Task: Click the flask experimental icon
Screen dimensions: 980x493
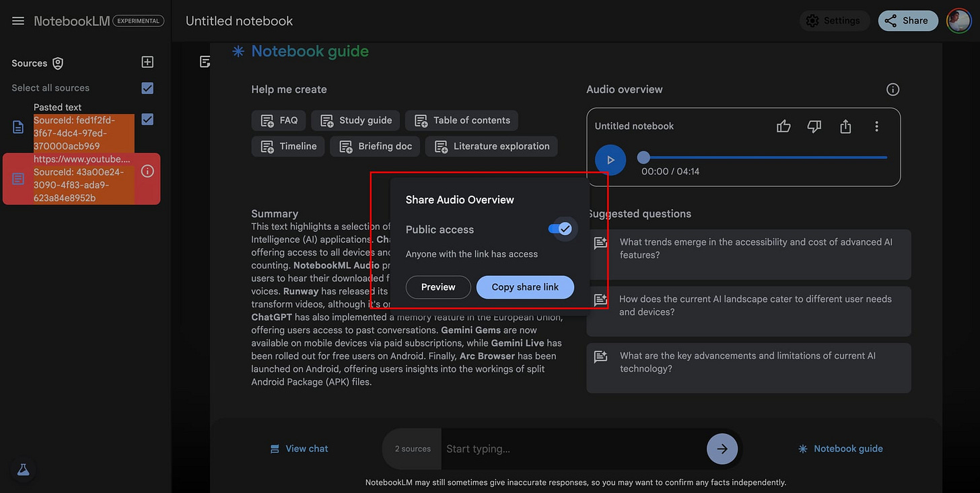Action: [24, 470]
